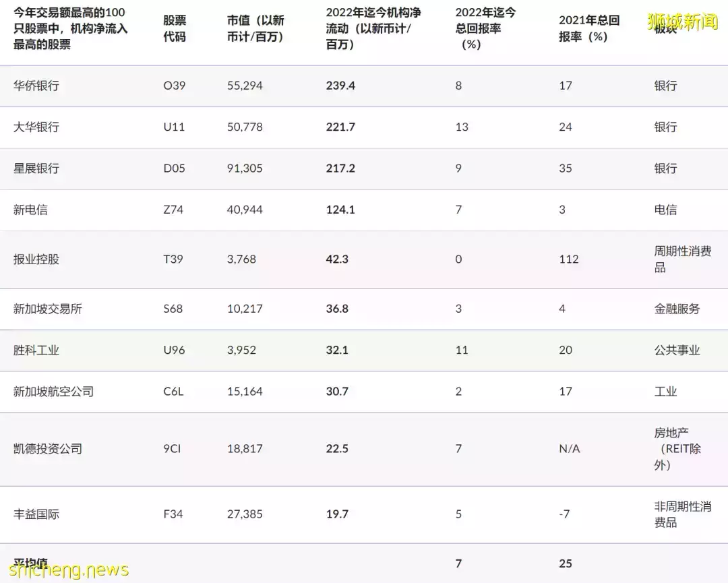Viewport: 728px width, 583px height.
Task: Click market cap value 50,778
Action: pos(245,127)
